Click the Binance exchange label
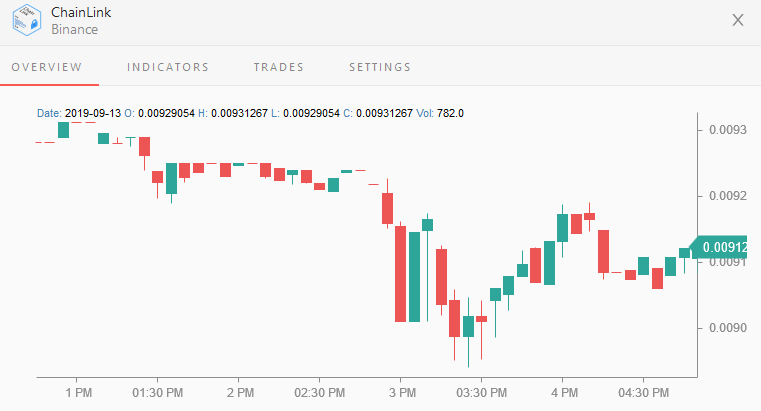The height and width of the screenshot is (411, 761). [75, 30]
